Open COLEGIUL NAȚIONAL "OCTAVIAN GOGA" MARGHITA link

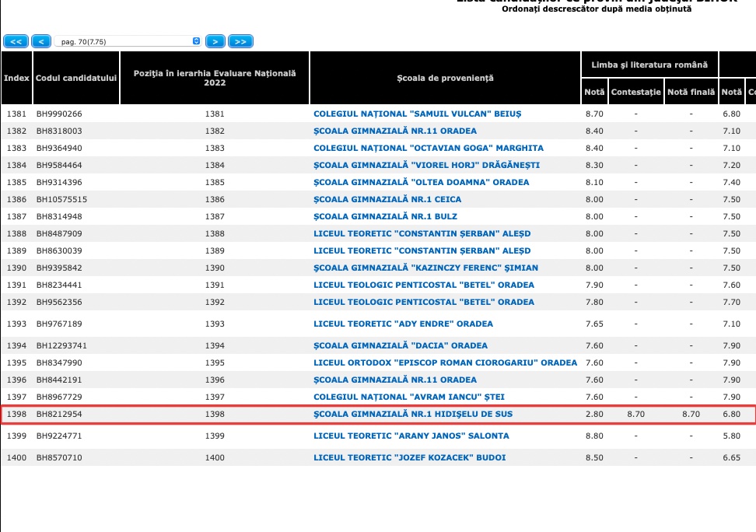point(428,148)
